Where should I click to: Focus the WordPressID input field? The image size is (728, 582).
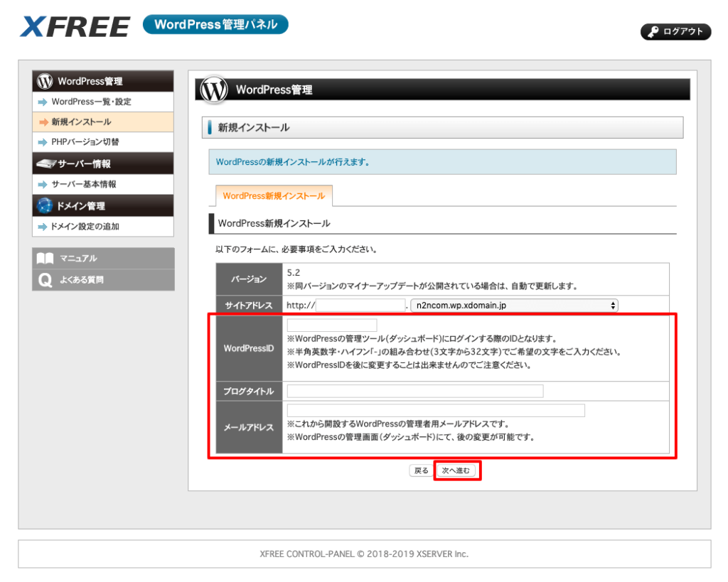point(332,325)
